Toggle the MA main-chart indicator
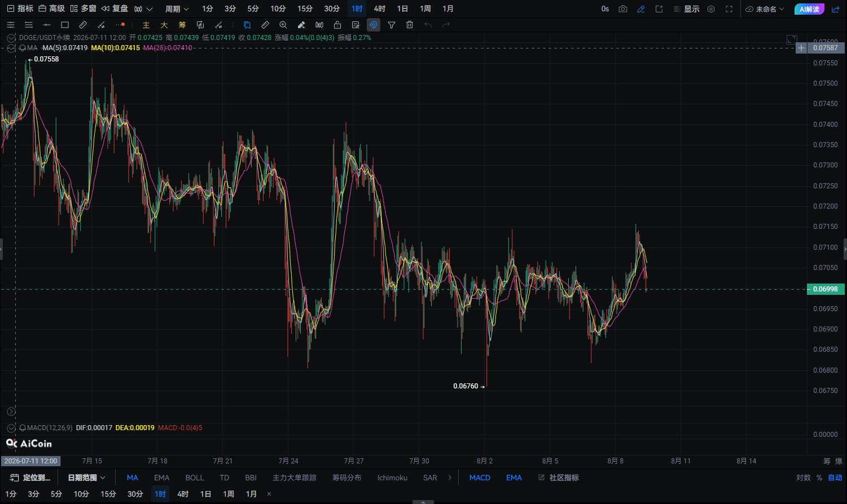847x504 pixels. [x=133, y=478]
